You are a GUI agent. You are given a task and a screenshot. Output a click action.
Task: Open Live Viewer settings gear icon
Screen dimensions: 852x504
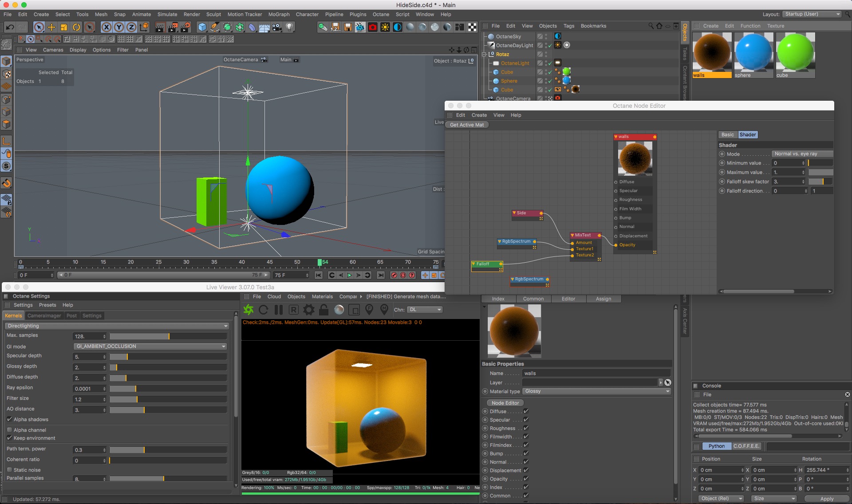click(309, 310)
